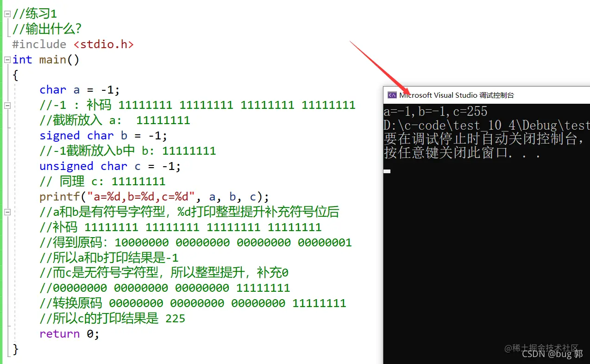
Task: Place cursor on unsigned char c = -1;
Action: coord(110,166)
